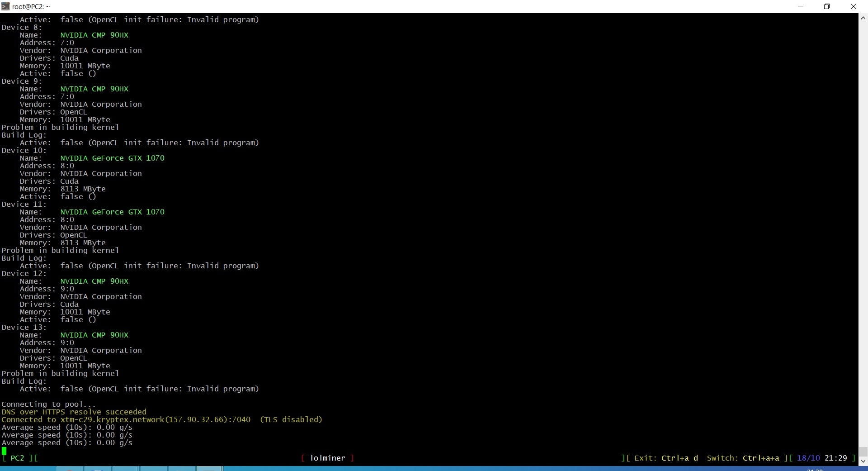Image resolution: width=868 pixels, height=471 pixels.
Task: Click the scrollbar down arrow
Action: [863, 461]
